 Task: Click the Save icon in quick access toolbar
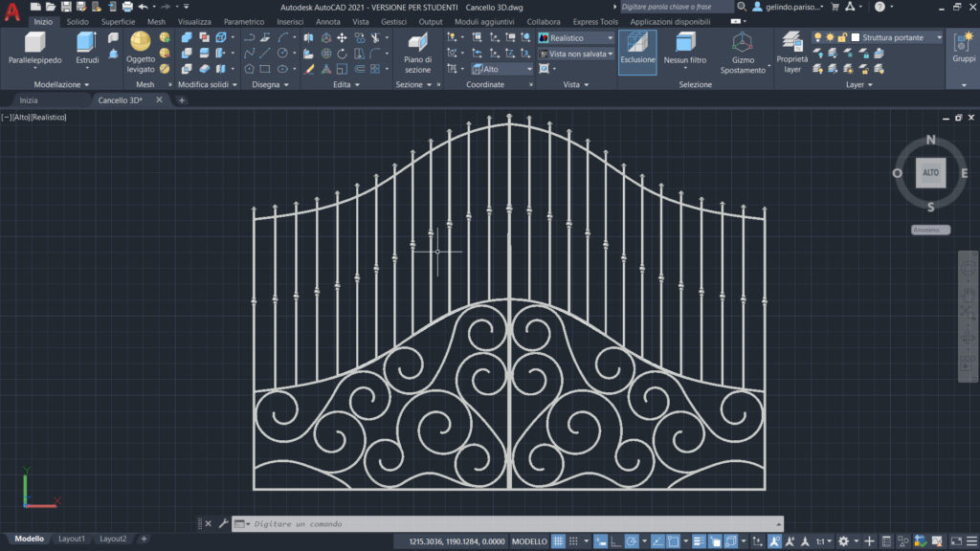[66, 7]
